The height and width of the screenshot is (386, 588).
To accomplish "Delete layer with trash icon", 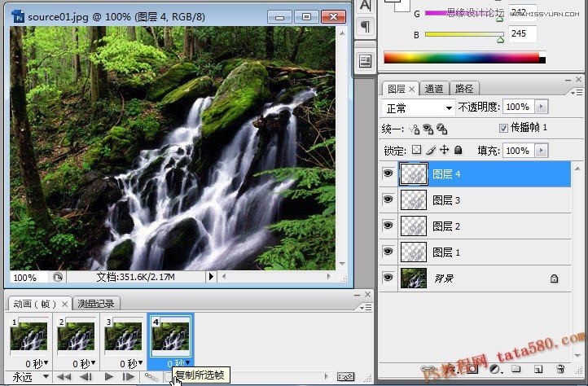I will coord(560,369).
